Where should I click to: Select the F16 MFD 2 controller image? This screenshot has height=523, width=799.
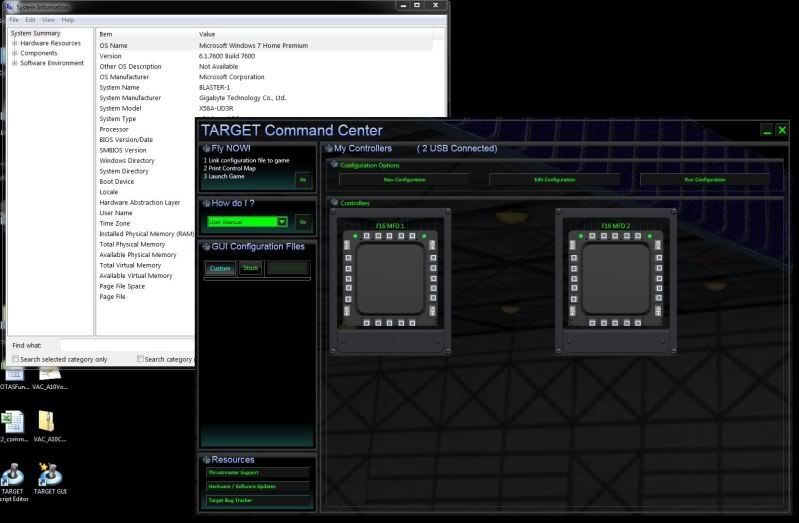pos(612,279)
